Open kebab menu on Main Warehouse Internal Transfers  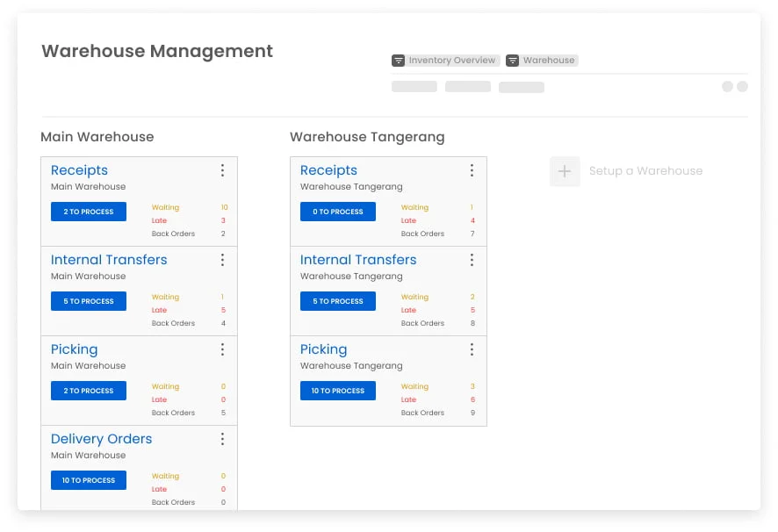pyautogui.click(x=222, y=260)
